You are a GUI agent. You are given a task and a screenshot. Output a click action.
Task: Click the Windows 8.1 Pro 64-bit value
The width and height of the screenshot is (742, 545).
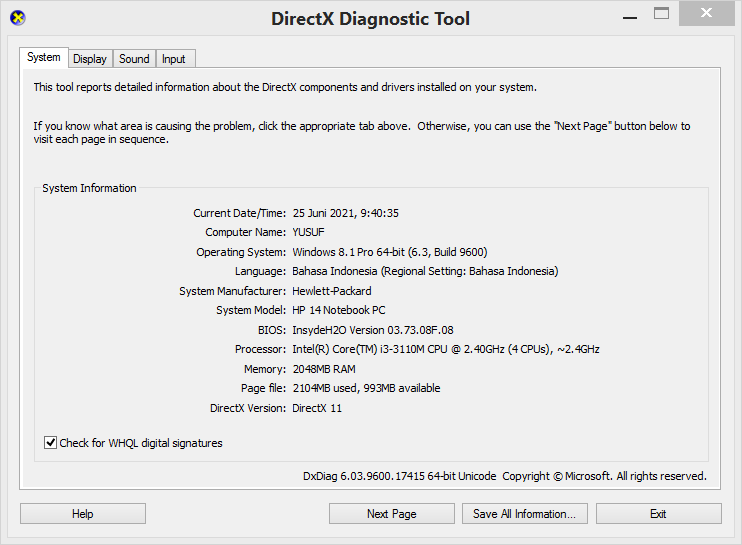click(x=390, y=252)
